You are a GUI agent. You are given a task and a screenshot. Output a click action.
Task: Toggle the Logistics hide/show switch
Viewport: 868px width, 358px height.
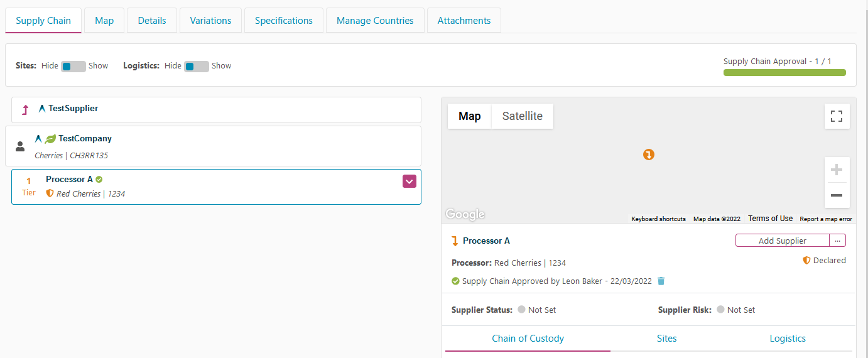[196, 66]
